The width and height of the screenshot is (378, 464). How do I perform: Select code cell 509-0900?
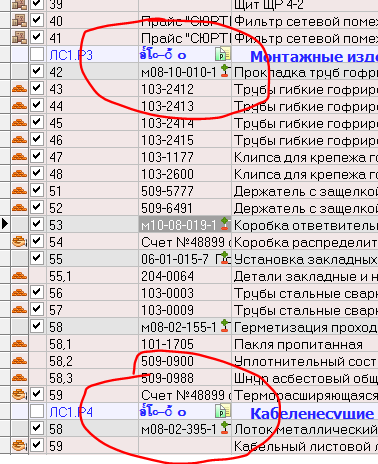point(185,361)
